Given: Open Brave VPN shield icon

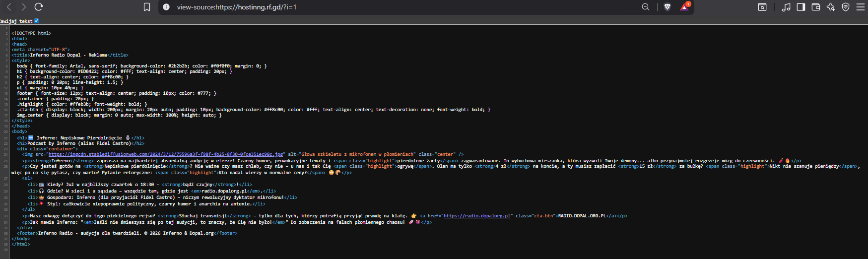Looking at the screenshot, I should (846, 7).
